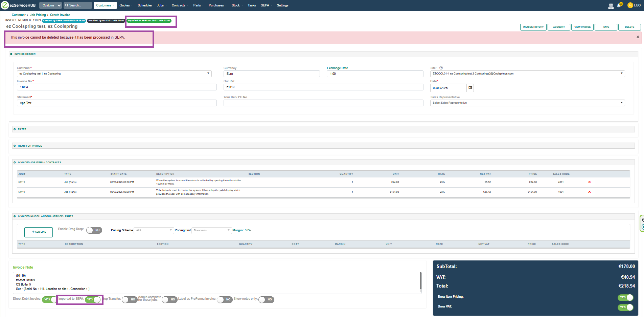Image resolution: width=644 pixels, height=317 pixels.
Task: Open the Pricing Scheme dropdown
Action: coord(154,231)
